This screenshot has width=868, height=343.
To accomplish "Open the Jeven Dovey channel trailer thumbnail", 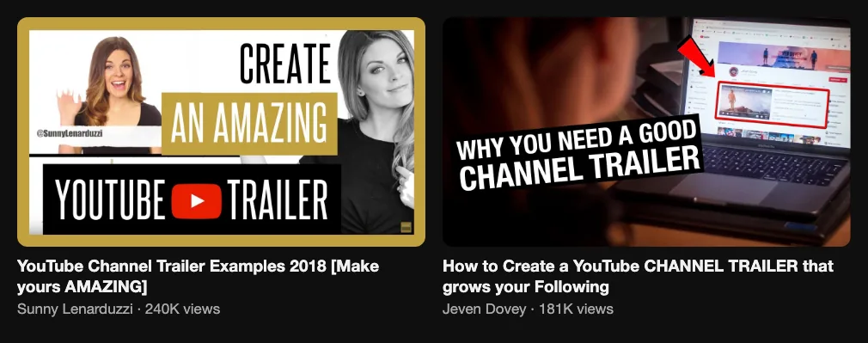I will click(646, 132).
